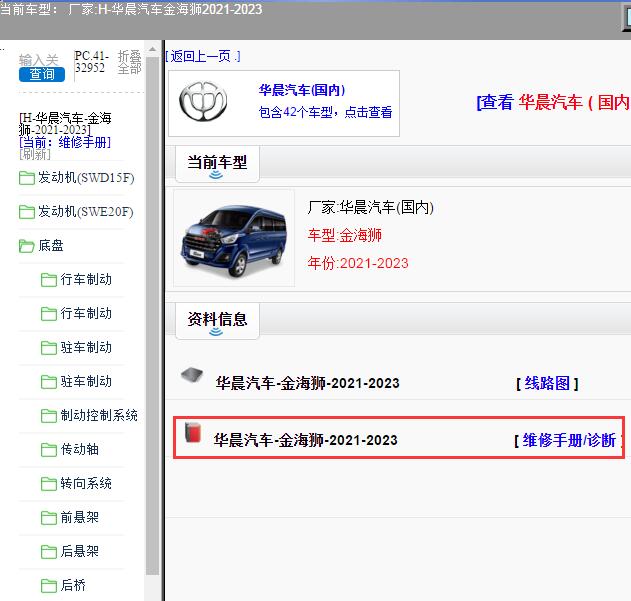Open the 制动控制系统 entry

point(99,415)
